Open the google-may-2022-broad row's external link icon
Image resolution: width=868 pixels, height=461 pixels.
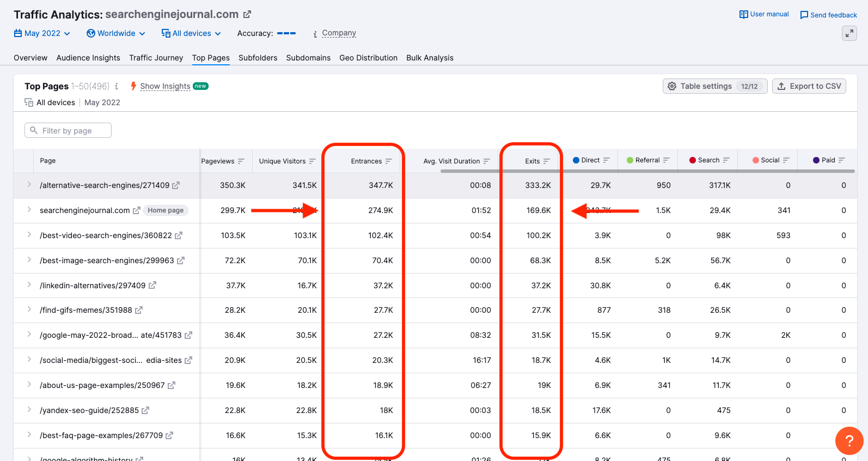(188, 335)
